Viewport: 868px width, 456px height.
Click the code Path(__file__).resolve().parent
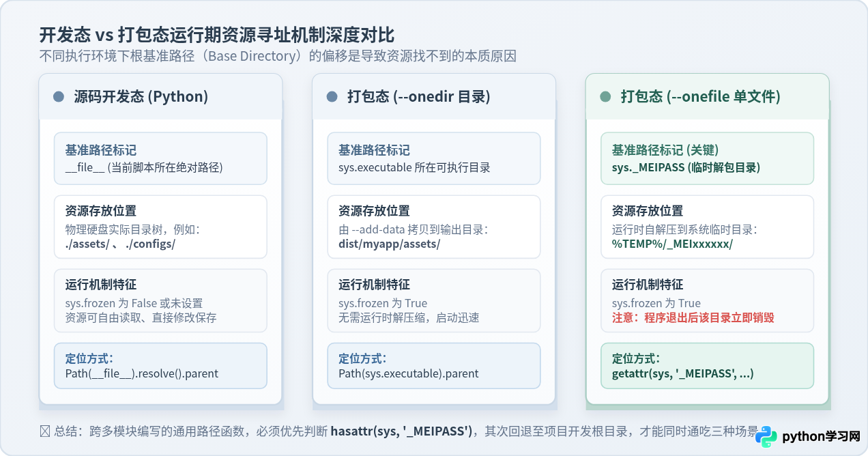tap(142, 373)
